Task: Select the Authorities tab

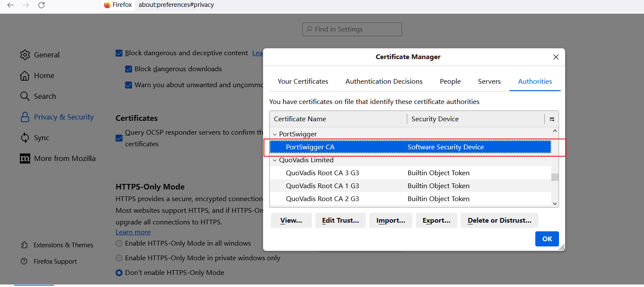Action: click(535, 82)
